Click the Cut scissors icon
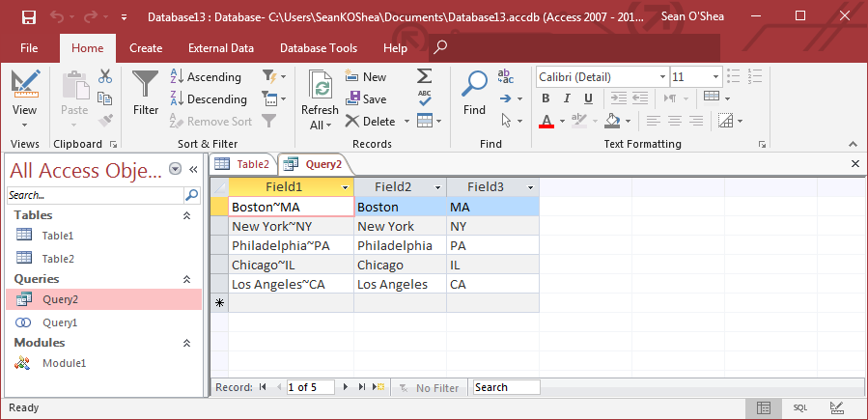This screenshot has height=420, width=868. coord(104,76)
